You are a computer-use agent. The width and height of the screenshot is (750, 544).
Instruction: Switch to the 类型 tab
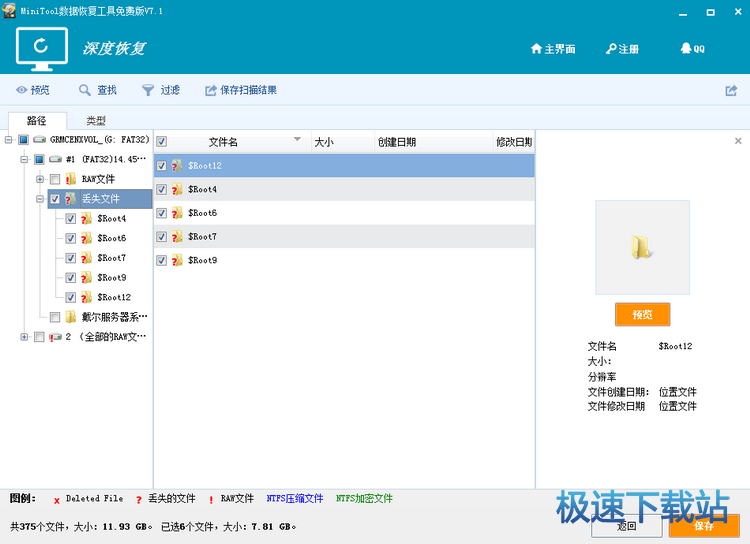point(96,121)
